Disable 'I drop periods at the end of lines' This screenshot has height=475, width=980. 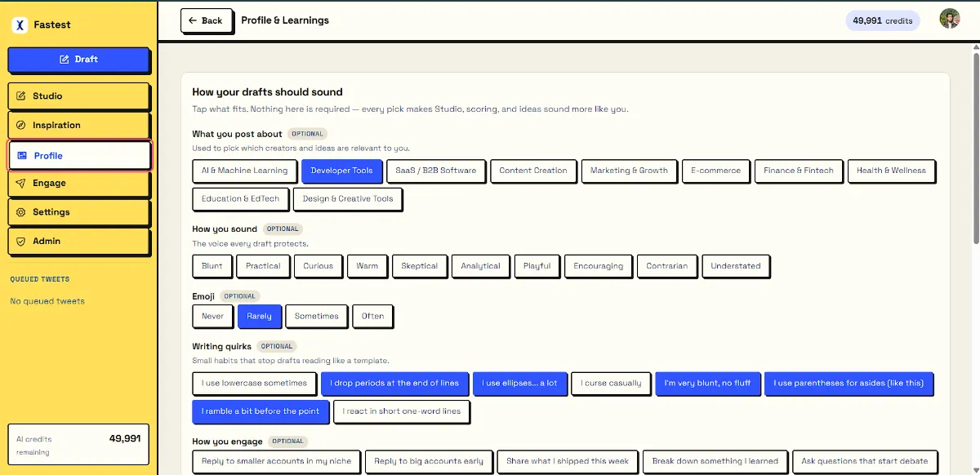click(394, 384)
